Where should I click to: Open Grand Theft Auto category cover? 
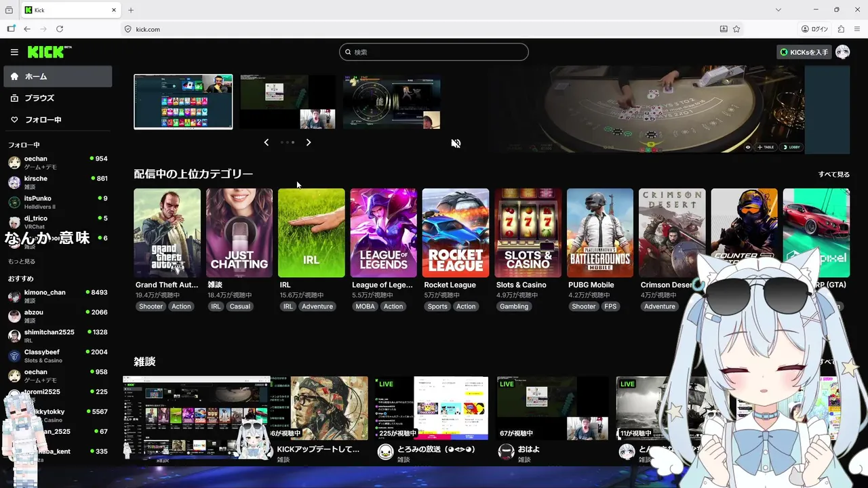tap(167, 233)
